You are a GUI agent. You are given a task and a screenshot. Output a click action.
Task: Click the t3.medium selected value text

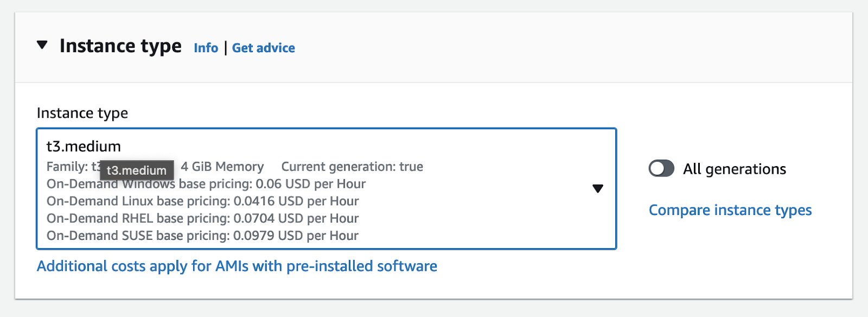tap(84, 147)
